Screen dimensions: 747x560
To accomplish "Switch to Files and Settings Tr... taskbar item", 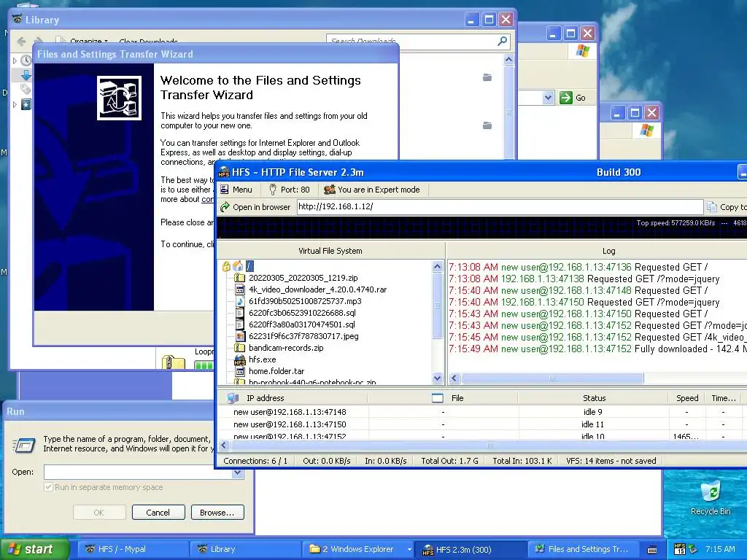I will (x=583, y=549).
